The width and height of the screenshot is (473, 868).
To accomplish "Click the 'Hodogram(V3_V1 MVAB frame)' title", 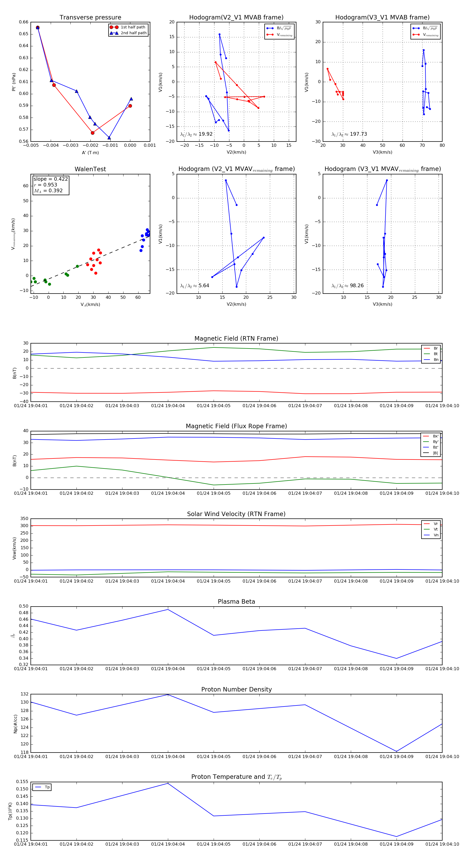I will coord(382,18).
